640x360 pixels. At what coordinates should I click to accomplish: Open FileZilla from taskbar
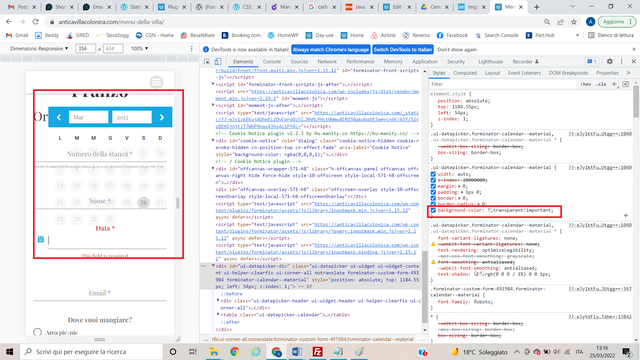pyautogui.click(x=318, y=351)
